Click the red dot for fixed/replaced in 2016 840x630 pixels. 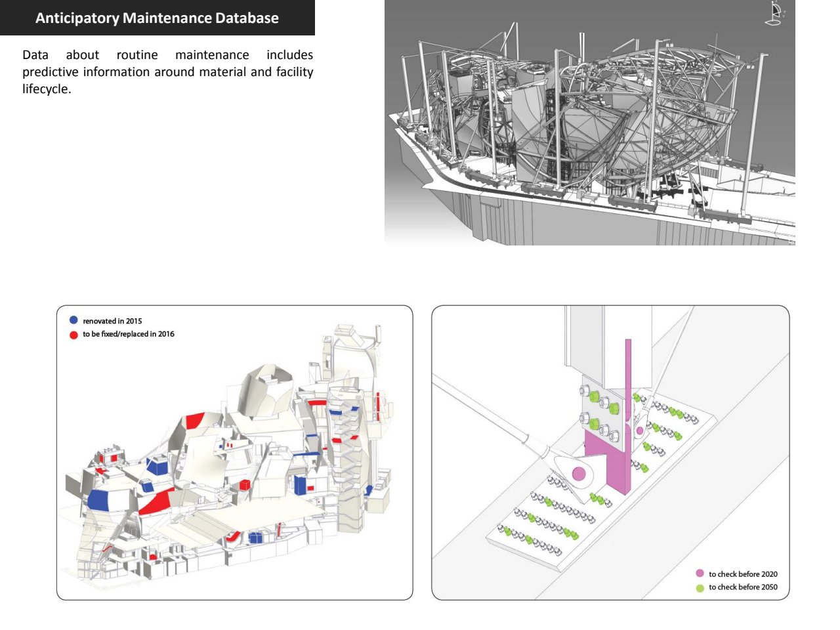click(x=73, y=335)
